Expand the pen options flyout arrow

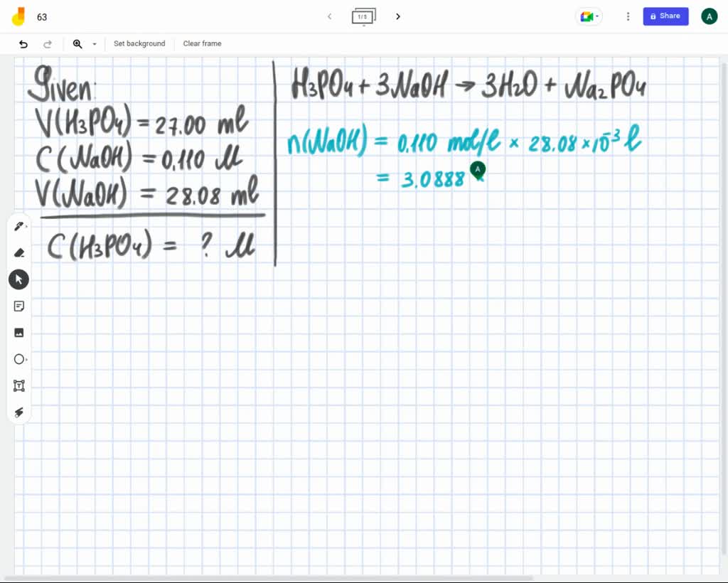26,226
